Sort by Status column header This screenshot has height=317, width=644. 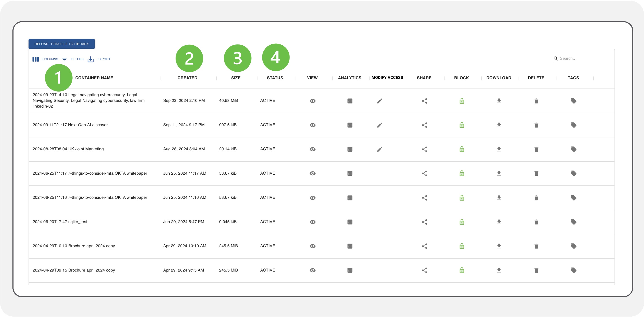click(x=275, y=78)
